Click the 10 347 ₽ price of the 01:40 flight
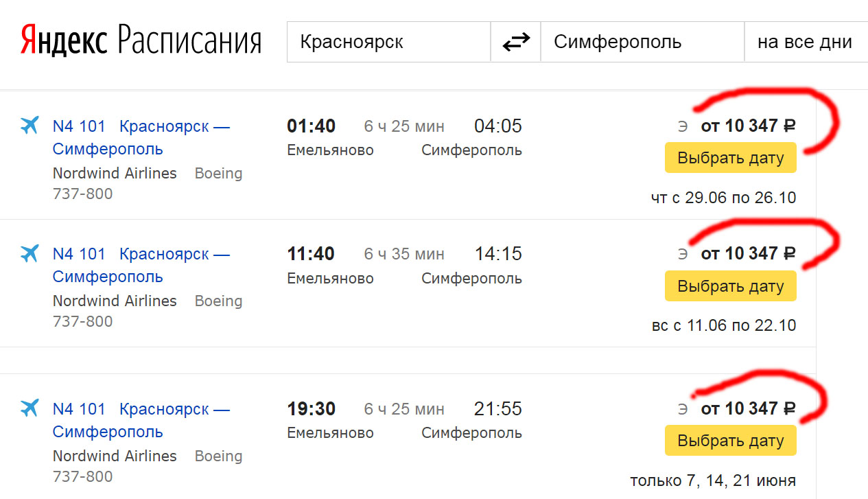Viewport: 868px width, 499px height. (748, 126)
